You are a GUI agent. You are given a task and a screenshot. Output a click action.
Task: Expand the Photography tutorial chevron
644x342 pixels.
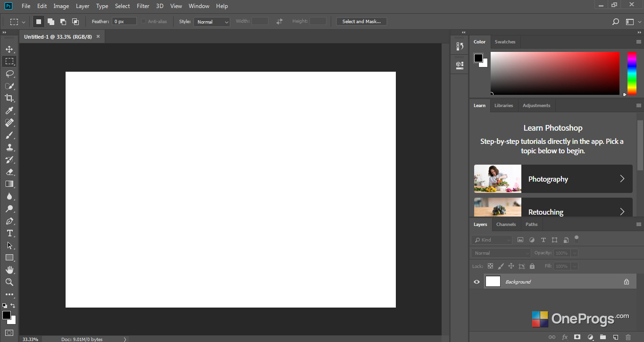tap(622, 179)
